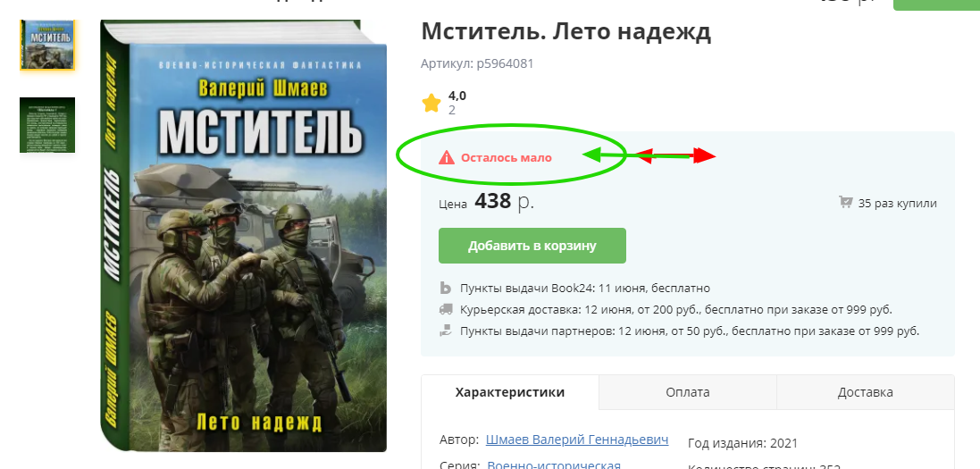Switch to the Доставка tab
The height and width of the screenshot is (469, 980).
(x=865, y=393)
